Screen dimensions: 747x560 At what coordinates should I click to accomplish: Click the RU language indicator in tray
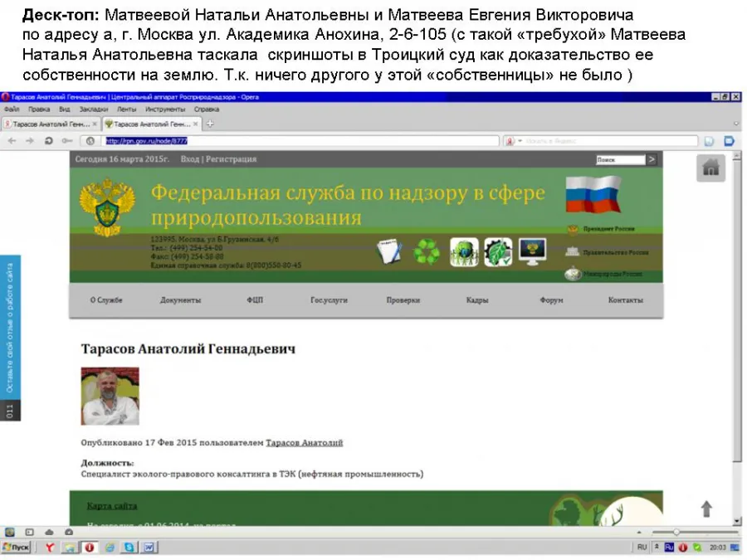coord(642,548)
